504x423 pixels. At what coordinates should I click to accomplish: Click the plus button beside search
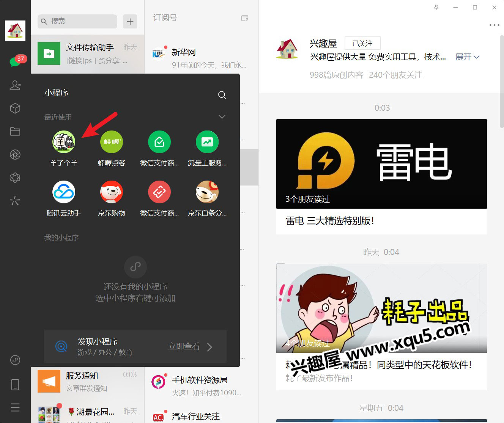pos(130,22)
